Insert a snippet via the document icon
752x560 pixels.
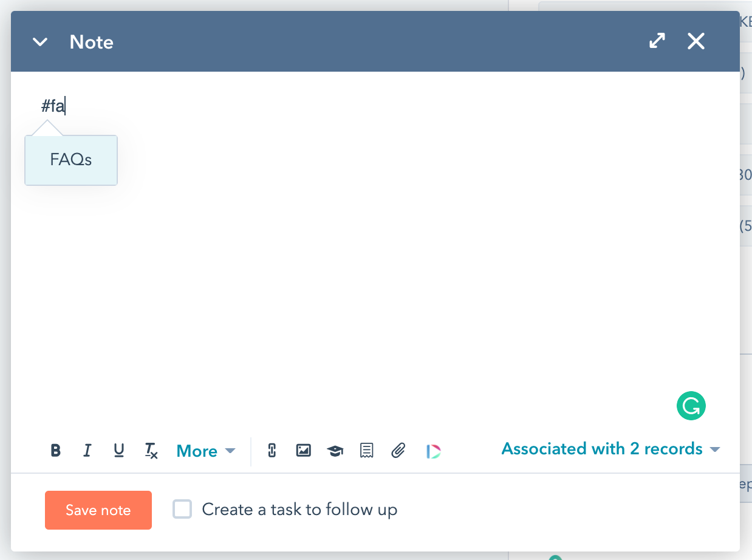366,451
